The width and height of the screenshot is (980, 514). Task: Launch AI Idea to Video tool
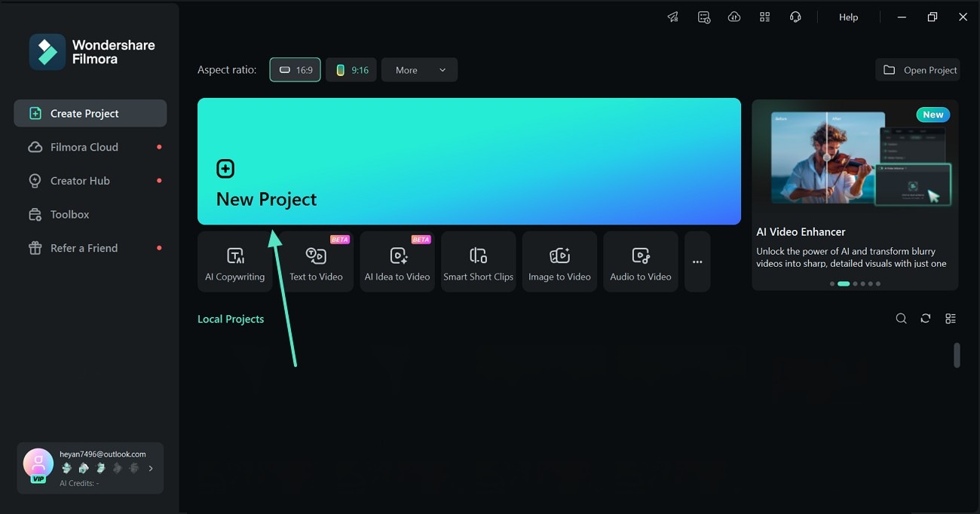pyautogui.click(x=397, y=262)
